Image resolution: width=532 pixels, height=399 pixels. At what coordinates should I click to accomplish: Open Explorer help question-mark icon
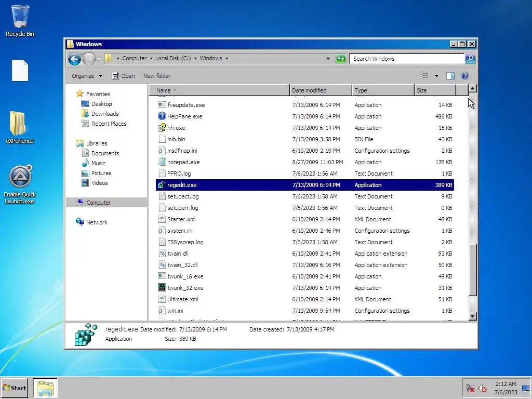pyautogui.click(x=465, y=76)
